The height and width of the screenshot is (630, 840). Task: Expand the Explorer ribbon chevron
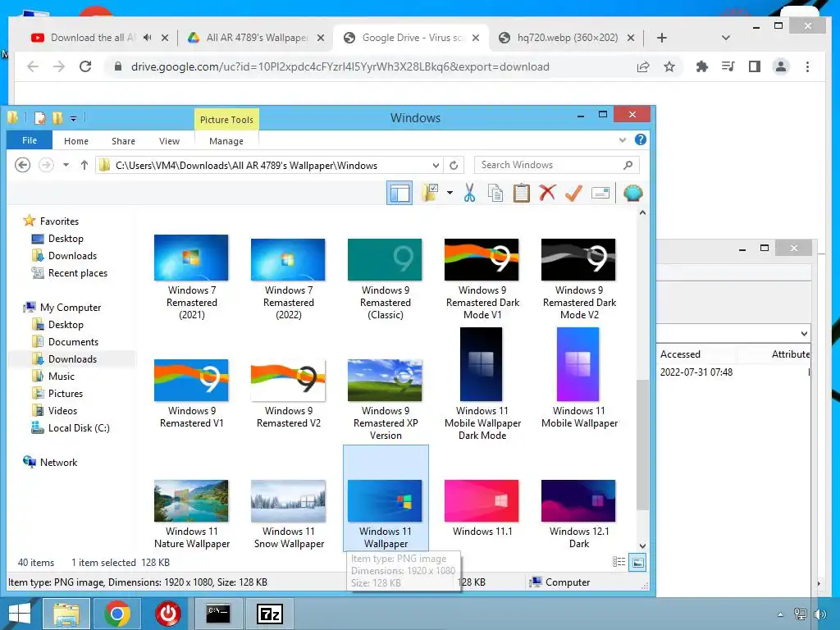click(x=623, y=139)
